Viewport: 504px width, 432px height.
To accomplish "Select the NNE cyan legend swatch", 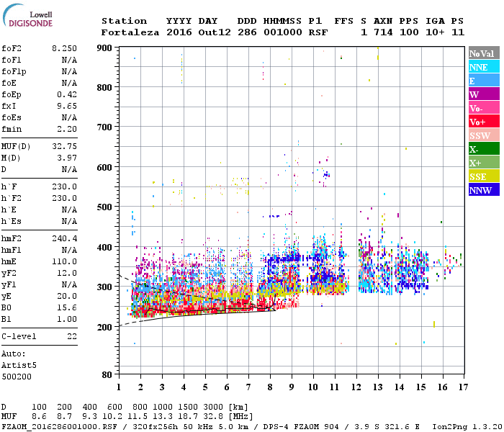I will point(484,66).
